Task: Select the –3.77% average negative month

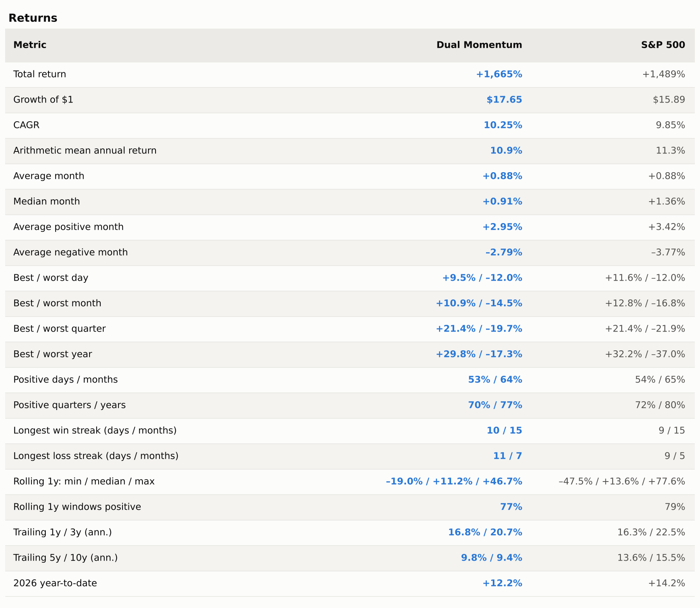Action: [x=668, y=253]
